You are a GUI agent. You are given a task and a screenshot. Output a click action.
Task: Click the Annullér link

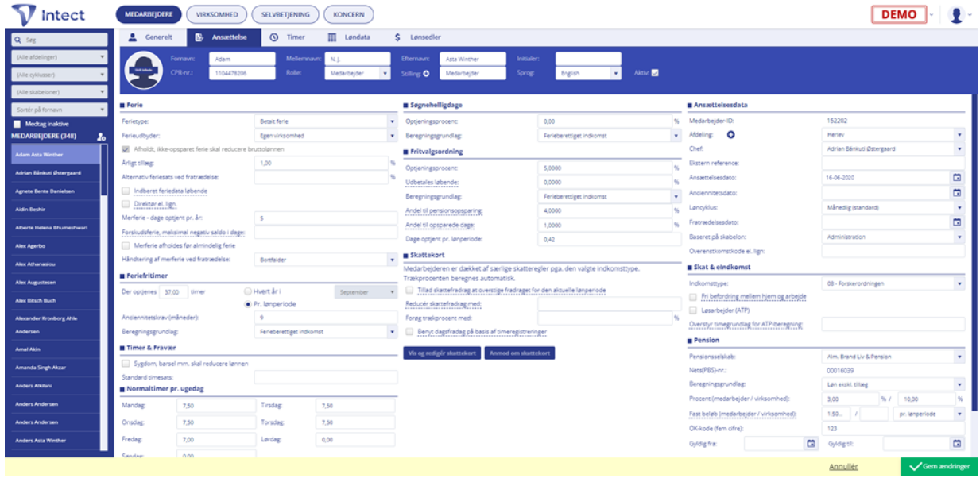tap(843, 467)
